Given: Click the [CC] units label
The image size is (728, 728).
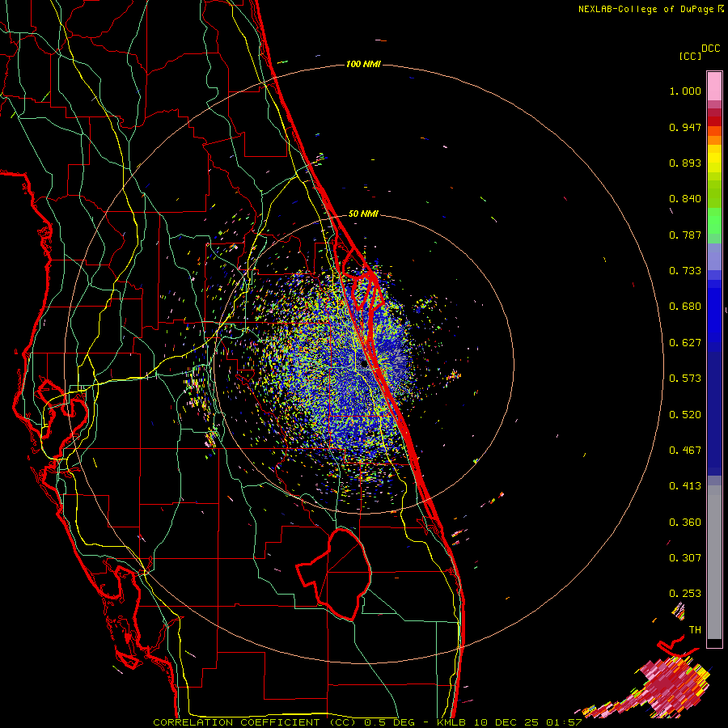Looking at the screenshot, I should 690,56.
